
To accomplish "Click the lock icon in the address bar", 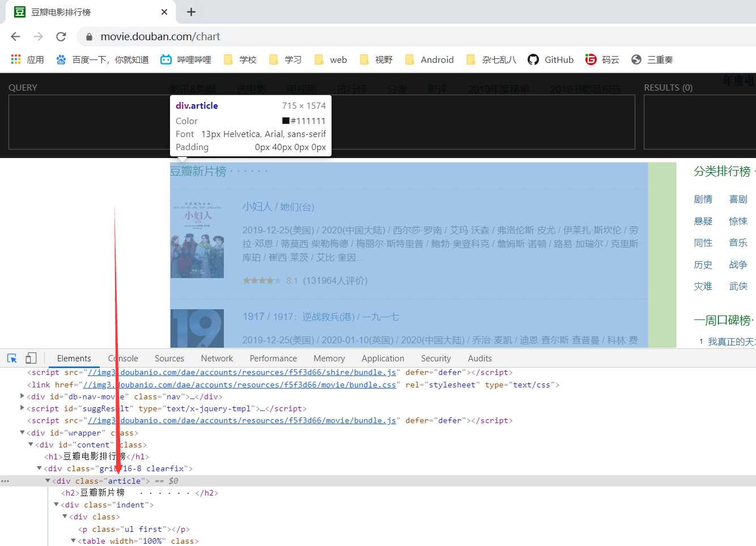I will pyautogui.click(x=89, y=37).
